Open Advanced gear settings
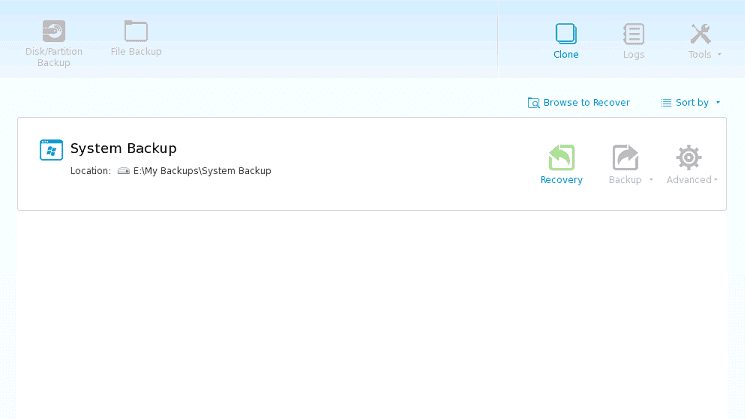Viewport: 745px width, 419px height. point(689,158)
